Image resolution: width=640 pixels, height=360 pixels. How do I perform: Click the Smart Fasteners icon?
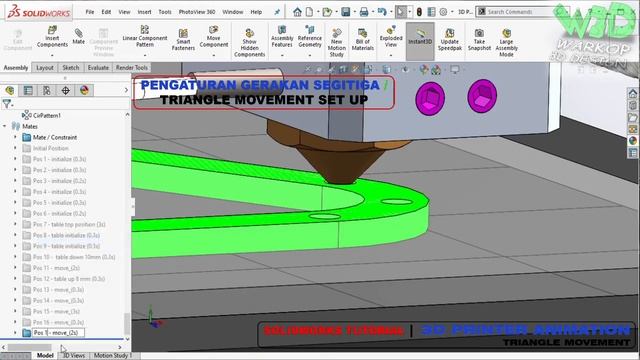click(x=183, y=33)
